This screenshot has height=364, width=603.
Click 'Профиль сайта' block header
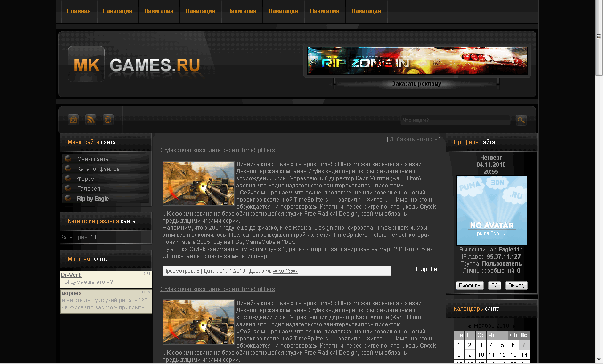[x=491, y=142]
